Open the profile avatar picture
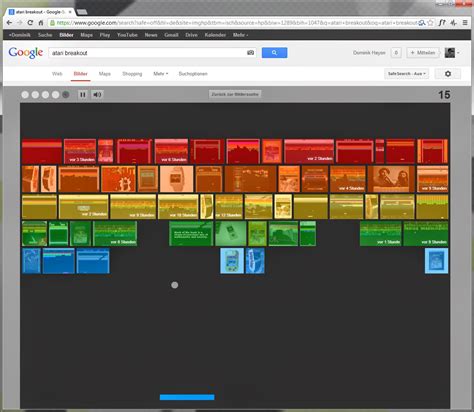Screen dimensions: 474x412 (x=450, y=53)
